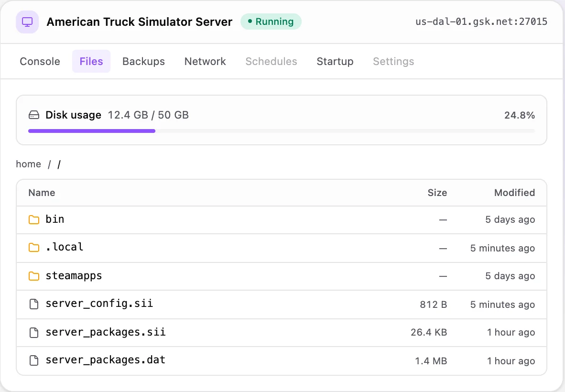Click the .local folder icon
565x392 pixels.
coord(34,247)
